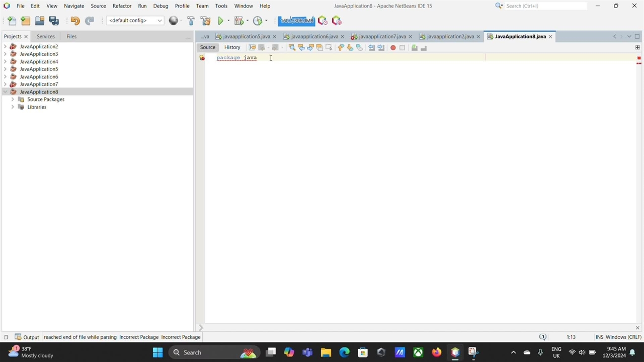Open the Output window button

pyautogui.click(x=27, y=337)
